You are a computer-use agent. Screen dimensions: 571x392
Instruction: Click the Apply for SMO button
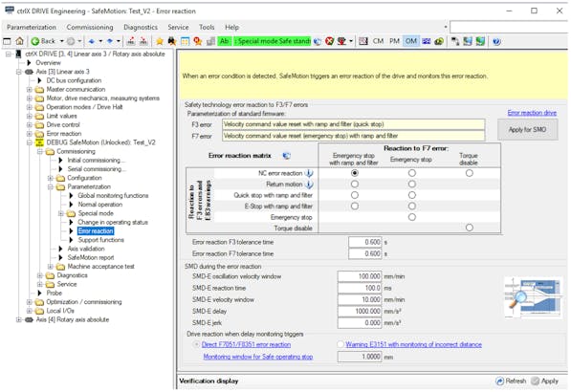point(527,130)
